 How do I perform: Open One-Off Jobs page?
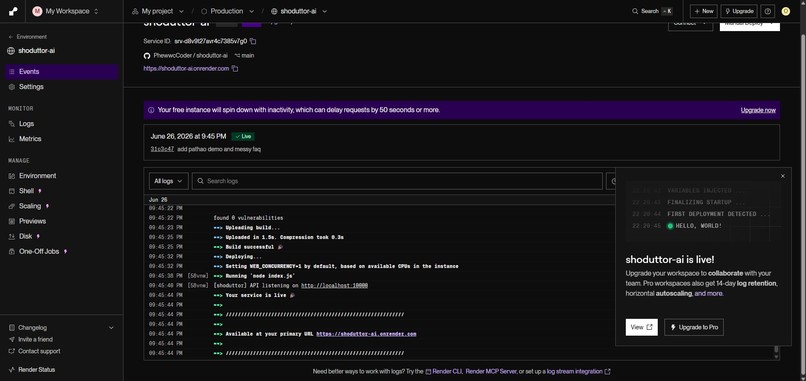(x=62, y=251)
